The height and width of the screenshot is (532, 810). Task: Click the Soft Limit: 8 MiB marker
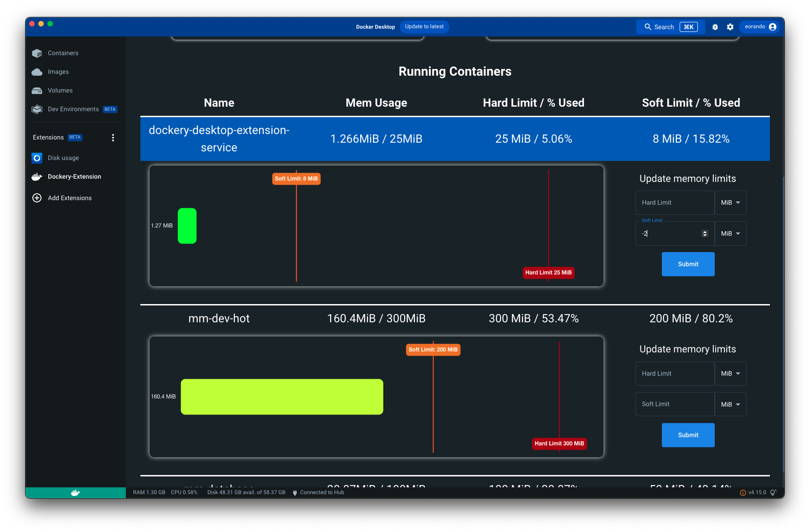click(296, 179)
